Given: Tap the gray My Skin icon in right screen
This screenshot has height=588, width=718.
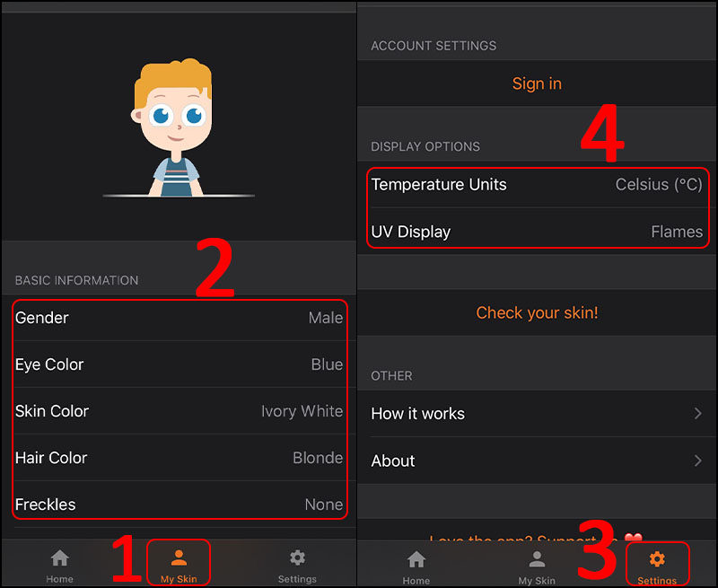Looking at the screenshot, I should (x=537, y=559).
